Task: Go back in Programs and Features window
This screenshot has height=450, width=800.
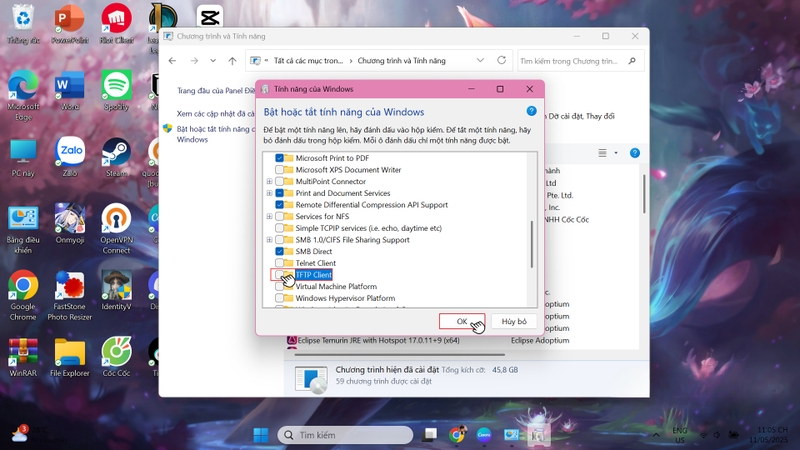Action: point(172,61)
